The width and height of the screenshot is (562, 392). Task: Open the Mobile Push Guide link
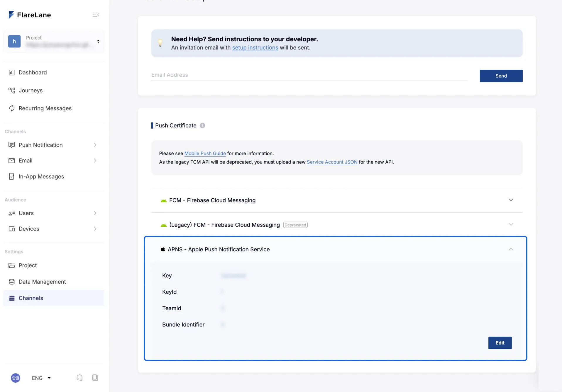coord(205,153)
